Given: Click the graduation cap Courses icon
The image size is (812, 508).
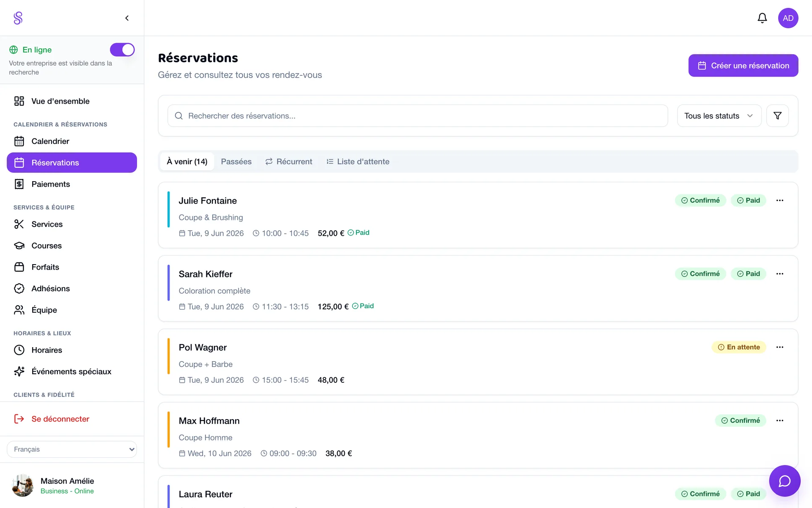Looking at the screenshot, I should [x=19, y=246].
